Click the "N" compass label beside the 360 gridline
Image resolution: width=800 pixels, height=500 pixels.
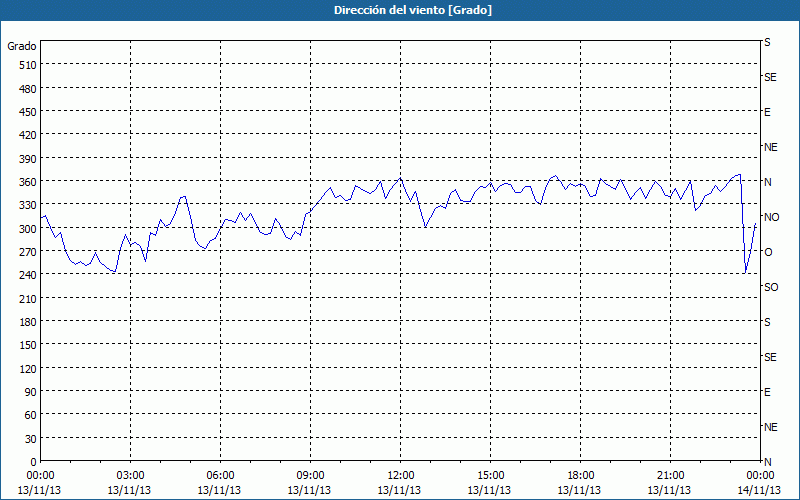(768, 182)
